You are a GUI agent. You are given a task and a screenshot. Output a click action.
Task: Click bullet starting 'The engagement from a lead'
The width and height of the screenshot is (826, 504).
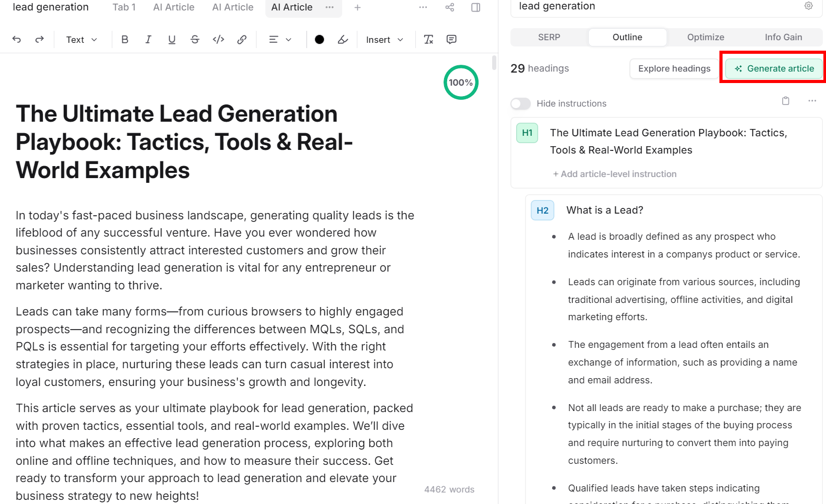click(683, 362)
